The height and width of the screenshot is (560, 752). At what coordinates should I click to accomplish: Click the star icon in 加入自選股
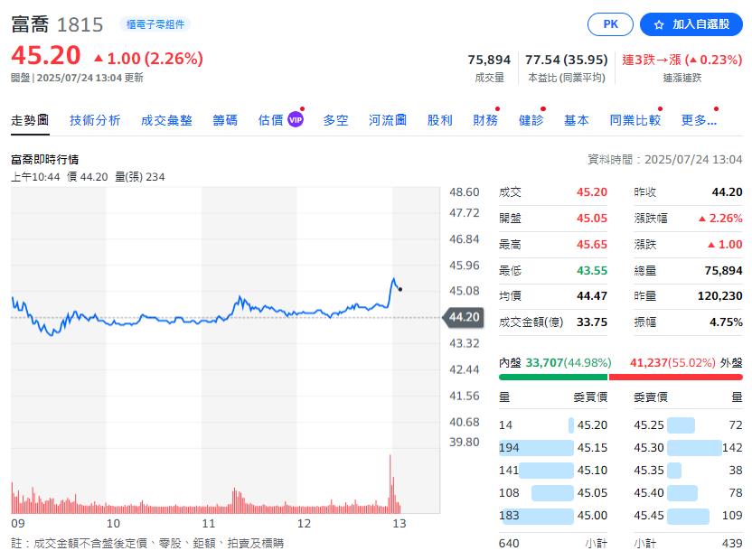click(x=659, y=25)
